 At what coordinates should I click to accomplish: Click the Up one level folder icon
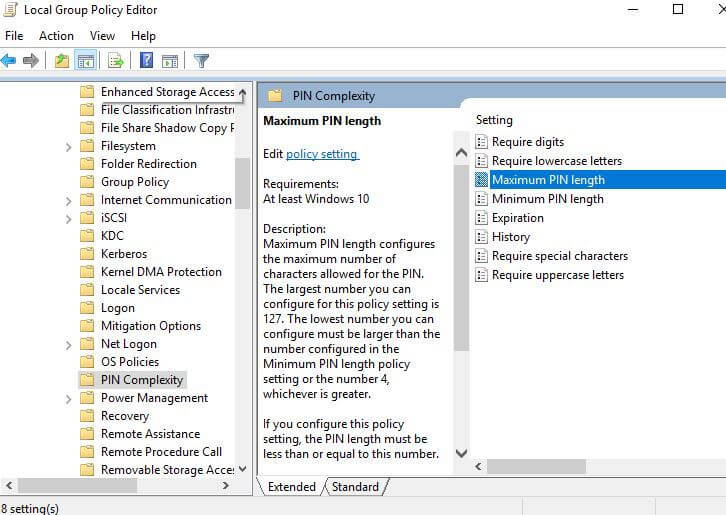[62, 61]
